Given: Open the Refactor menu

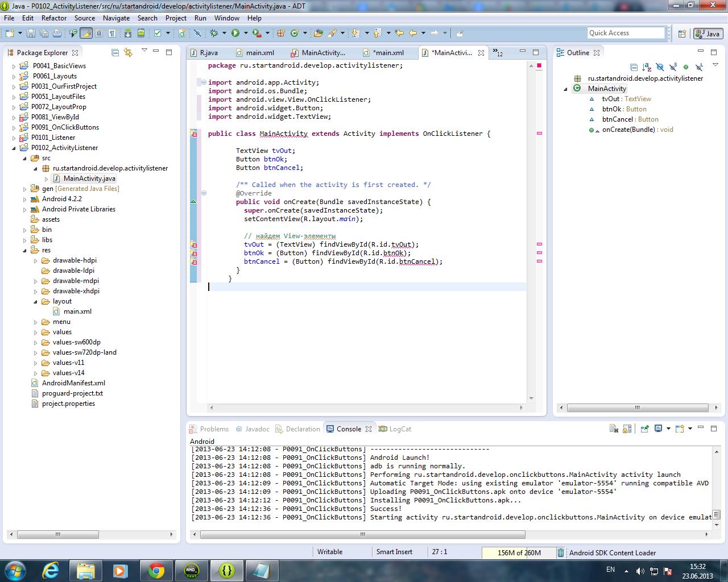Looking at the screenshot, I should (x=54, y=18).
